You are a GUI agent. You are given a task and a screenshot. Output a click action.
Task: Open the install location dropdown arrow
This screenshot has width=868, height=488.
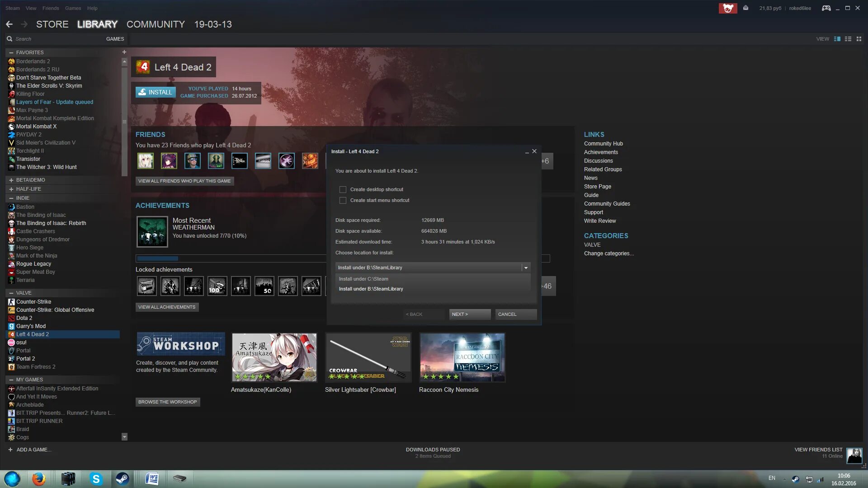(526, 268)
